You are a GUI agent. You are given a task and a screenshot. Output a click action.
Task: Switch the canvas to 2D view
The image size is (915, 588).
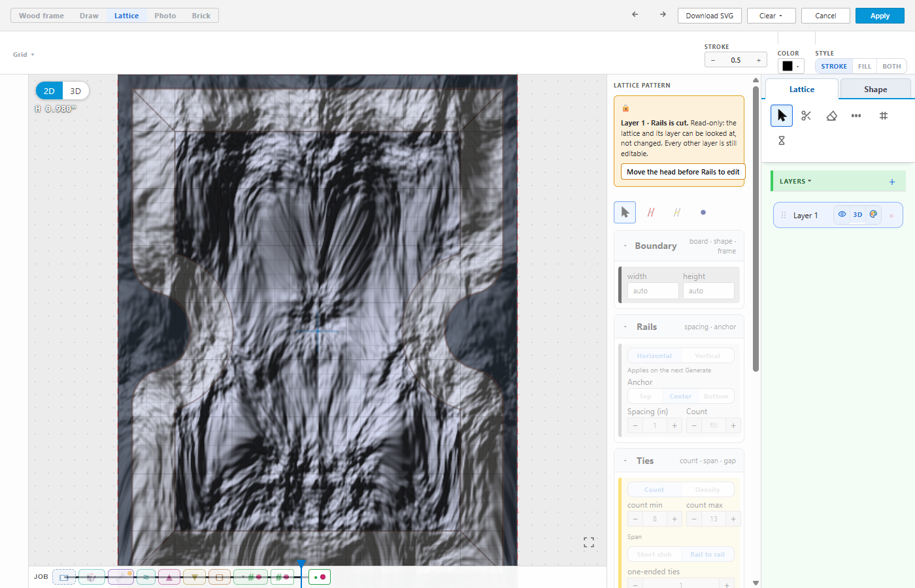tap(49, 91)
